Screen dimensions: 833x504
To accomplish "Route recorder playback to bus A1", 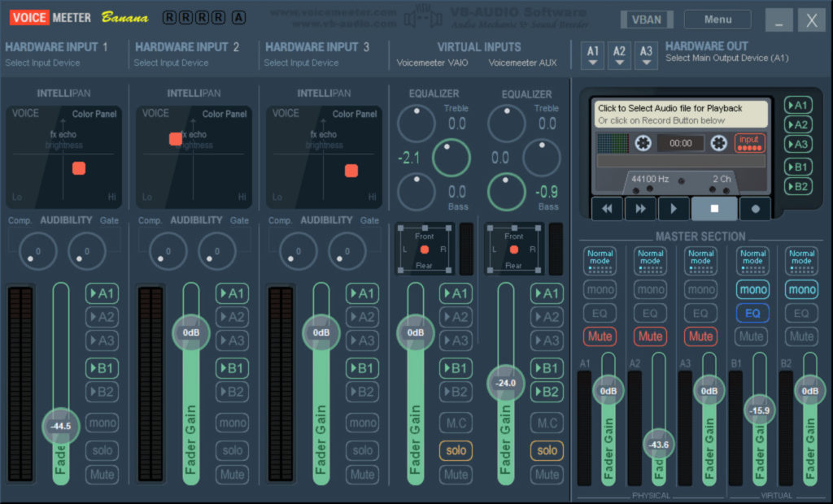I will (x=797, y=105).
